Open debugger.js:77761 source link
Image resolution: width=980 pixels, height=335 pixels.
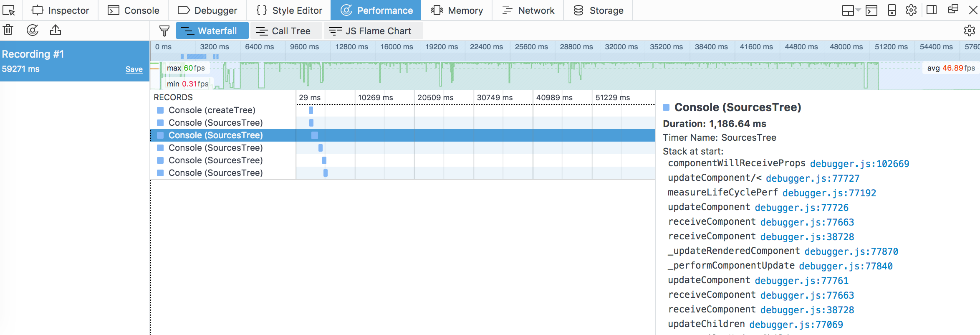point(802,281)
